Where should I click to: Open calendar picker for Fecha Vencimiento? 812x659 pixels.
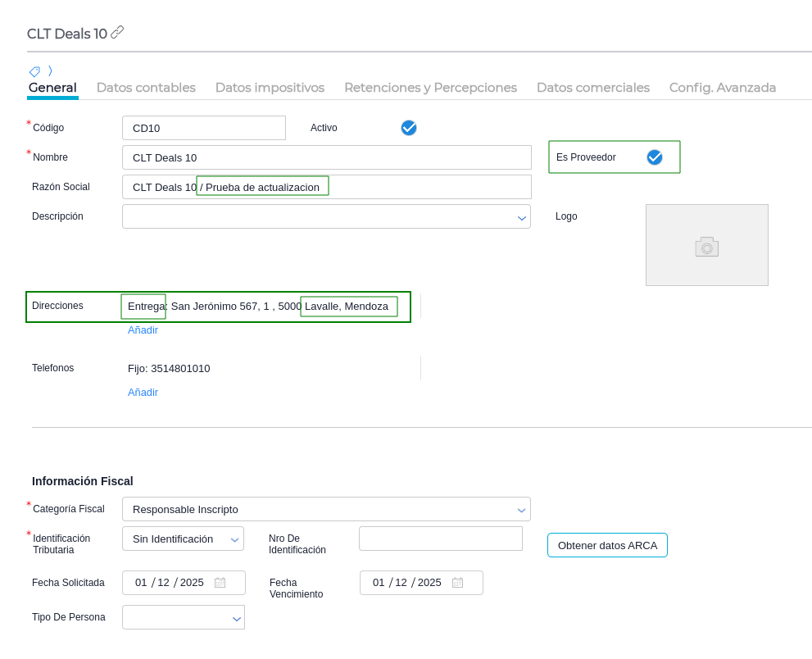point(457,583)
